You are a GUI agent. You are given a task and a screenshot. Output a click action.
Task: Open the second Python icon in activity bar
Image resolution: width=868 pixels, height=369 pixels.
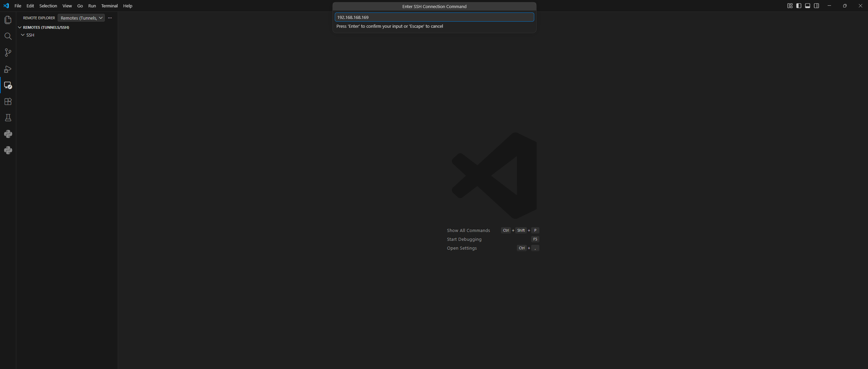8,150
